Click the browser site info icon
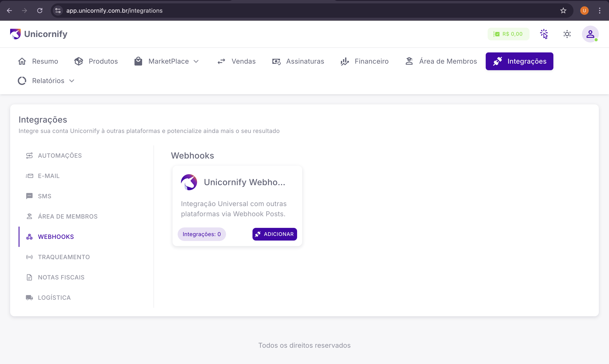This screenshot has height=364, width=609. click(58, 11)
